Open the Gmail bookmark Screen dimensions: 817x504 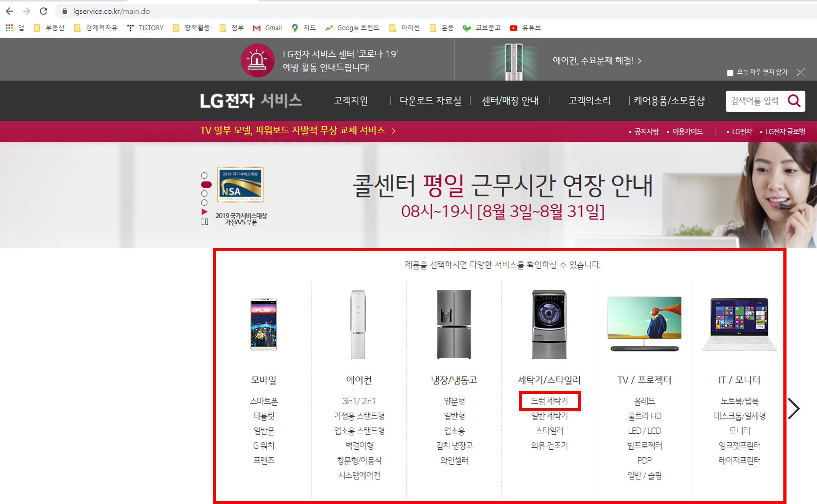(267, 28)
